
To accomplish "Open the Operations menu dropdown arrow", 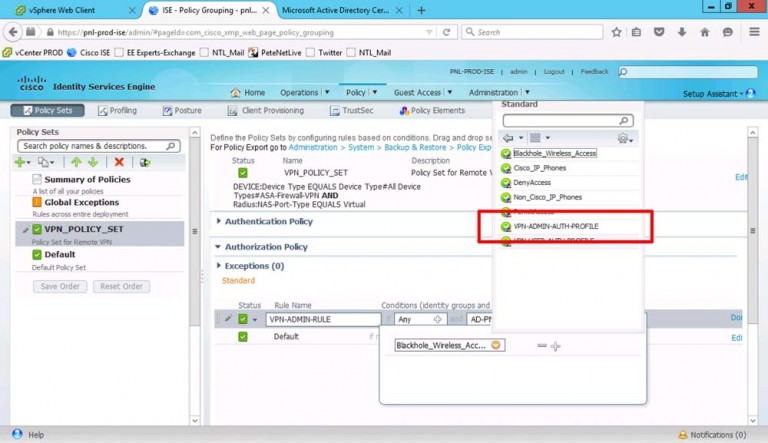I will [x=327, y=92].
